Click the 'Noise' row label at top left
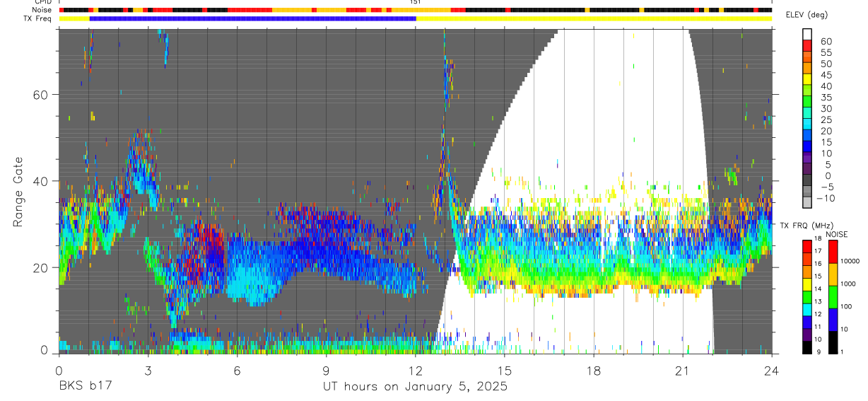Viewport: 868px width, 401px height. tap(42, 10)
